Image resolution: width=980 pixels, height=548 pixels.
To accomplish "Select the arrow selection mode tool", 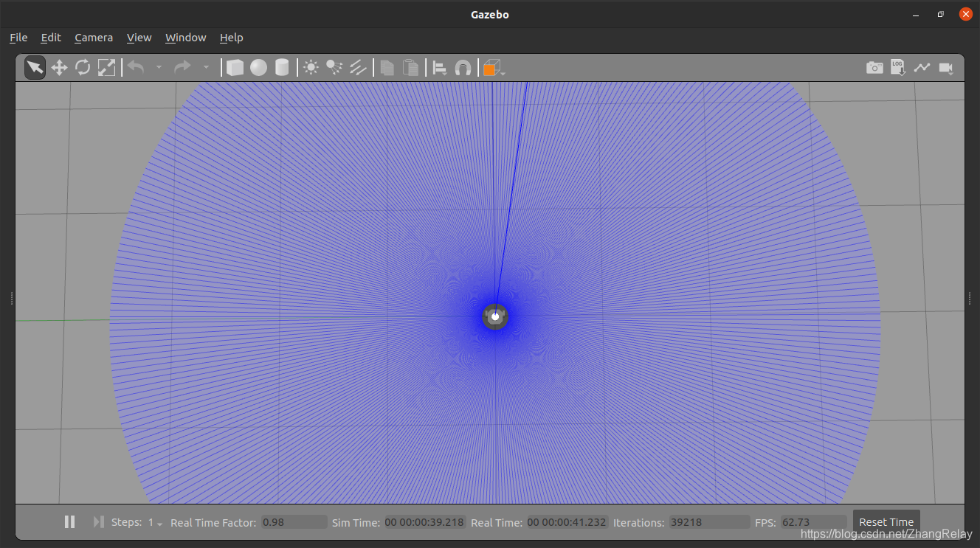I will coord(35,68).
